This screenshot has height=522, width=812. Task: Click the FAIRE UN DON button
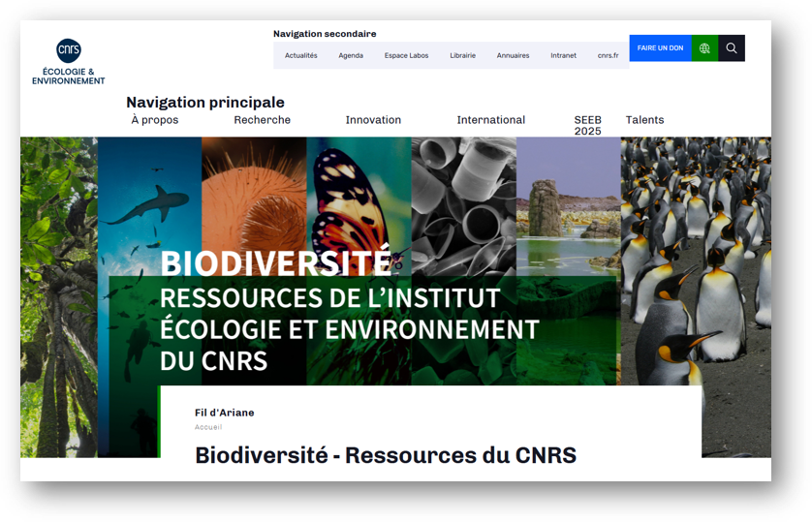click(x=660, y=48)
